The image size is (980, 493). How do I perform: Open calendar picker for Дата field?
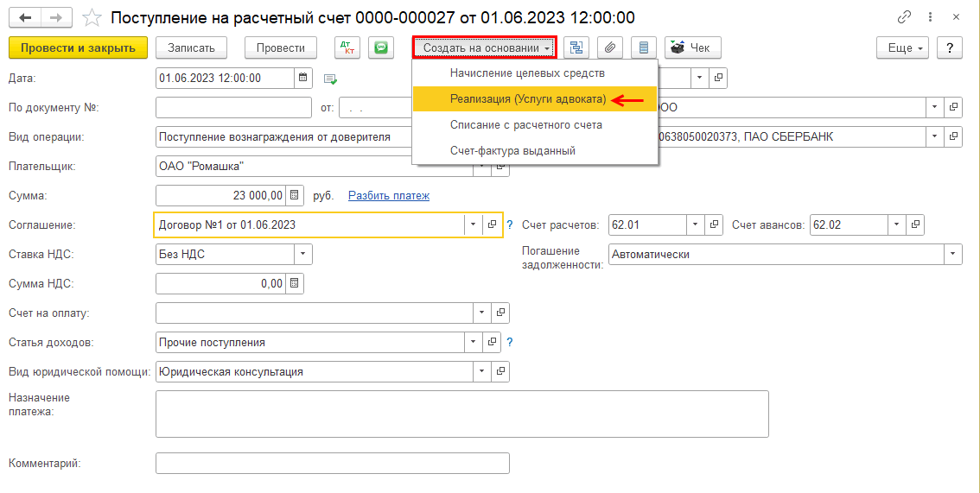[302, 78]
